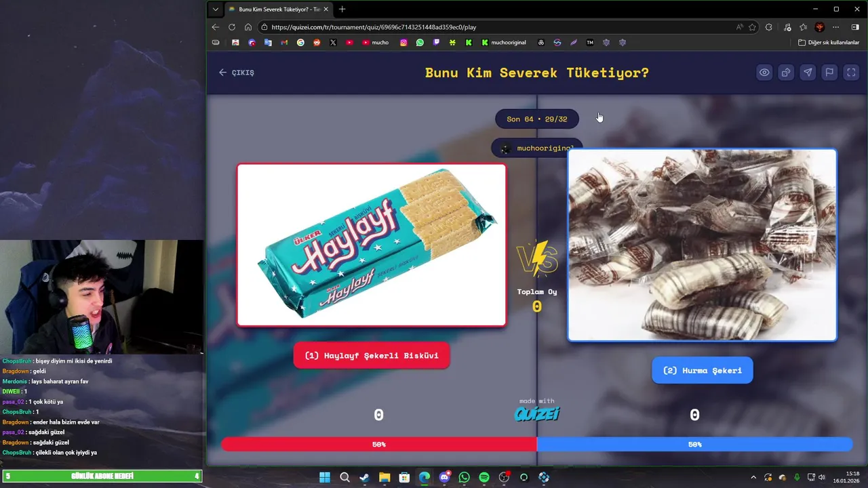Click the microphone tray icon

pos(797,477)
